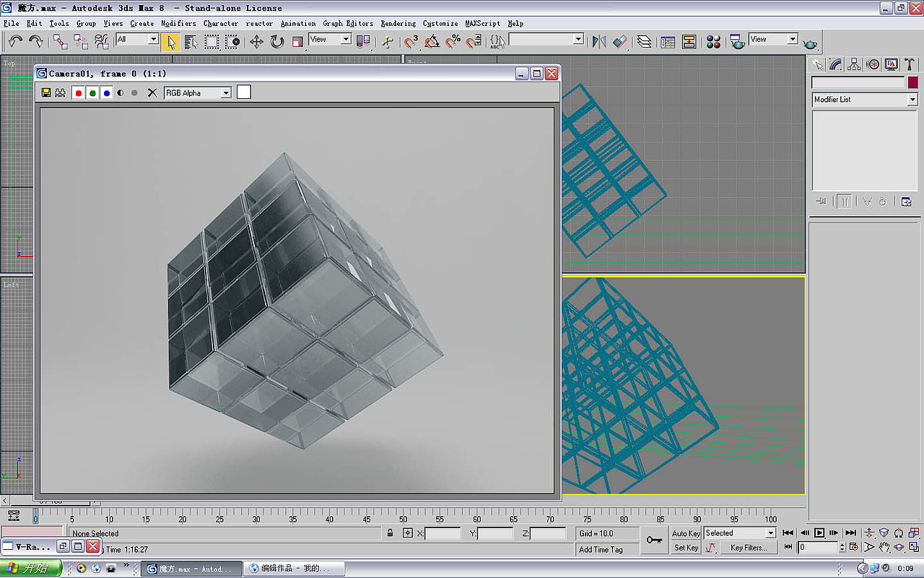924x578 pixels.
Task: Play the animation
Action: [819, 533]
